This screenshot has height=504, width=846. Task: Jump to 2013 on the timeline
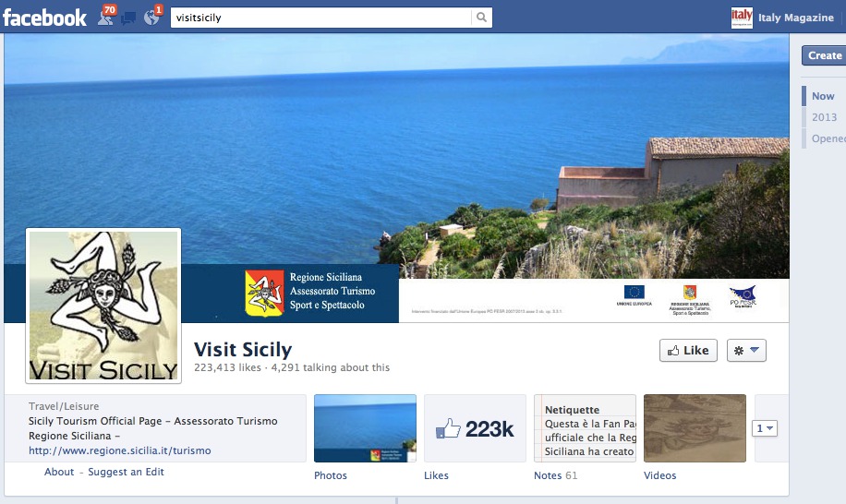tap(824, 117)
